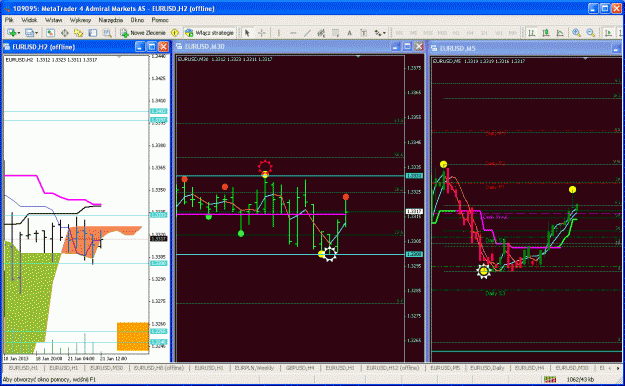625x386 pixels.
Task: Open new chart dropdown arrow
Action: pyautogui.click(x=19, y=33)
